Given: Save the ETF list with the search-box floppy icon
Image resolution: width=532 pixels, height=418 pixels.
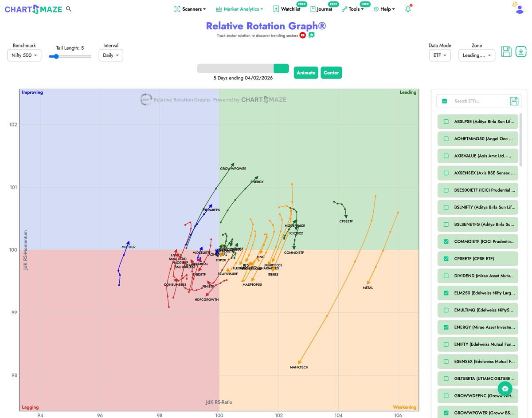Looking at the screenshot, I should (x=514, y=101).
